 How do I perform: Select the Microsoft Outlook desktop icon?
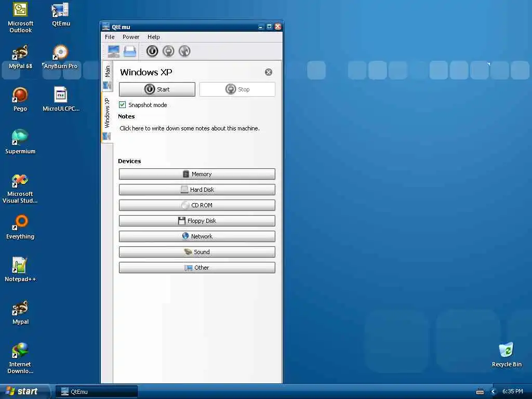tap(20, 18)
